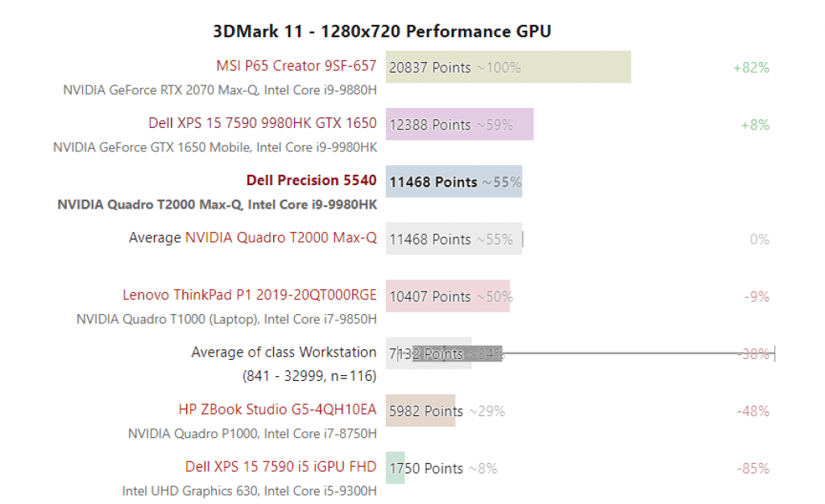This screenshot has width=825, height=504.
Task: Open the MSI P65 Creator 9SF-657 link
Action: tap(296, 66)
